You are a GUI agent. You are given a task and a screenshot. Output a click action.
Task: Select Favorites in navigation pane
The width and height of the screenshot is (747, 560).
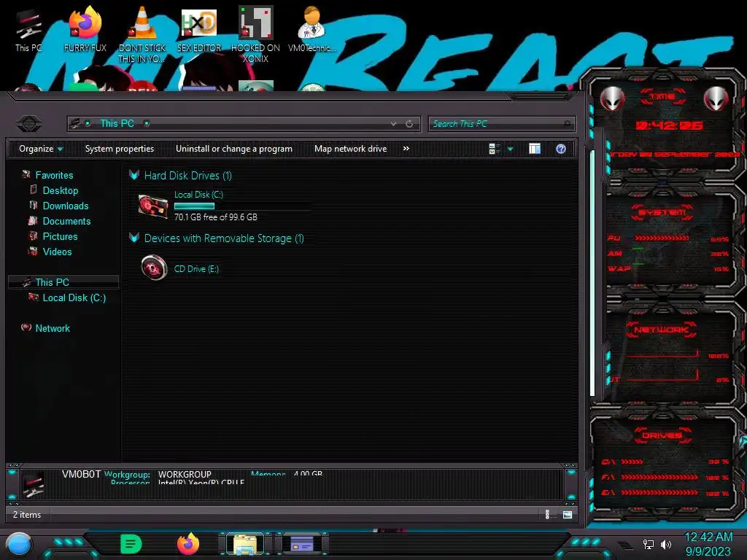click(x=54, y=175)
